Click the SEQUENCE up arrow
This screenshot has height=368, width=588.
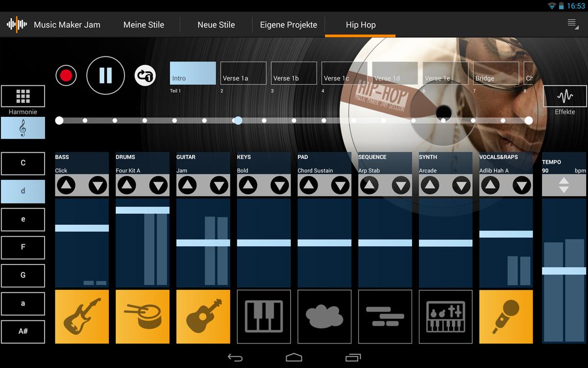click(369, 185)
